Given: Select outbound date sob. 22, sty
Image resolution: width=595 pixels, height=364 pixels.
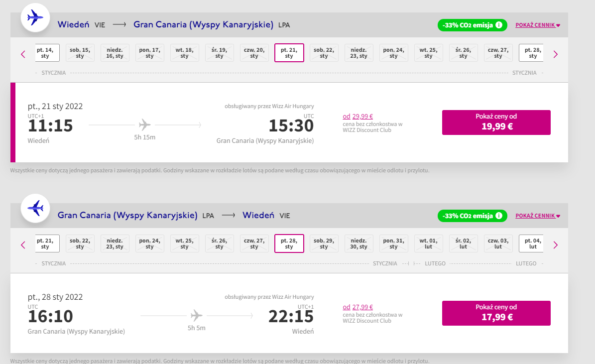Looking at the screenshot, I should pyautogui.click(x=324, y=53).
